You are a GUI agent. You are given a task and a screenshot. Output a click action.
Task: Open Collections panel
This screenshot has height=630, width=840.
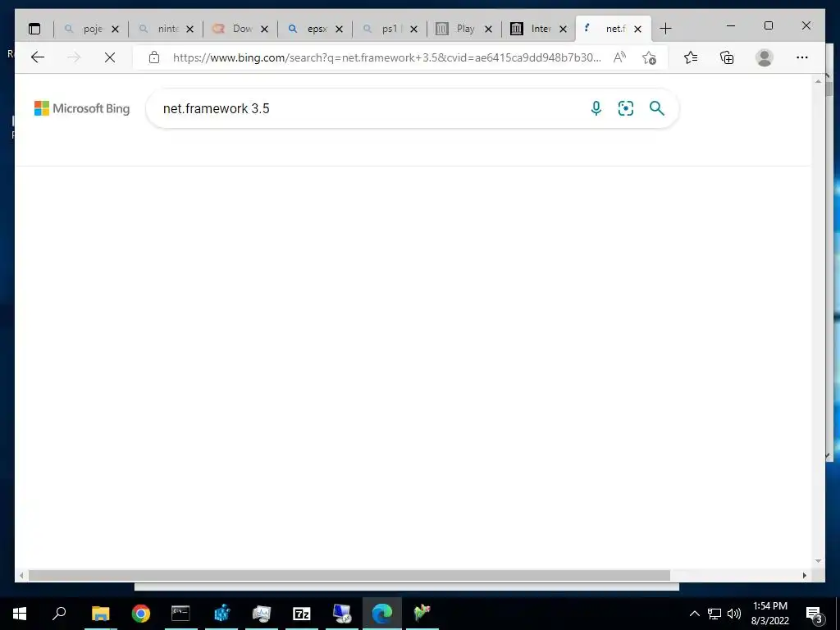[x=727, y=57]
